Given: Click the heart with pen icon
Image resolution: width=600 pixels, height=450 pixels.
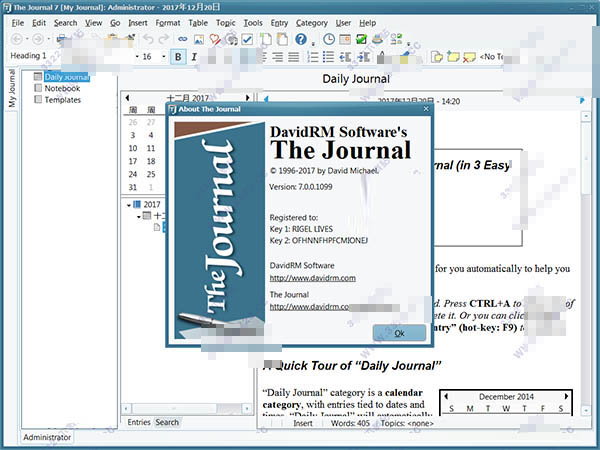Looking at the screenshot, I should coord(215,39).
